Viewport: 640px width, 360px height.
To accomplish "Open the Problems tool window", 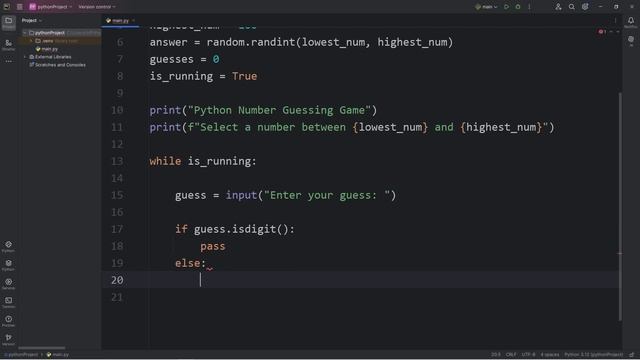I will (x=9, y=321).
